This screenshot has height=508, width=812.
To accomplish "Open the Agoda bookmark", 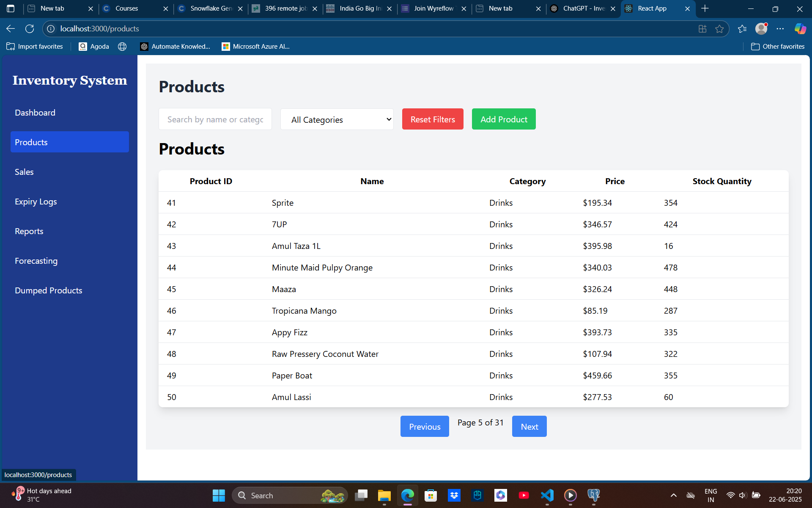I will pos(94,47).
